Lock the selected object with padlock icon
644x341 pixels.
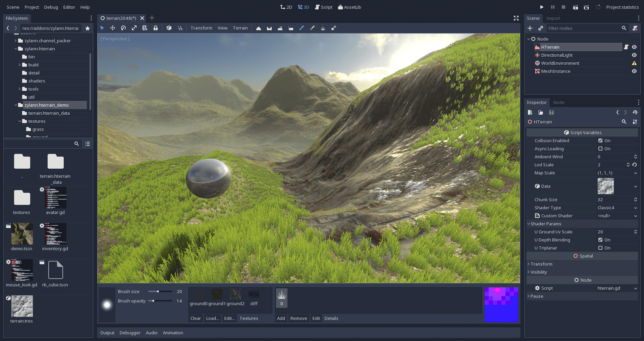(x=156, y=28)
